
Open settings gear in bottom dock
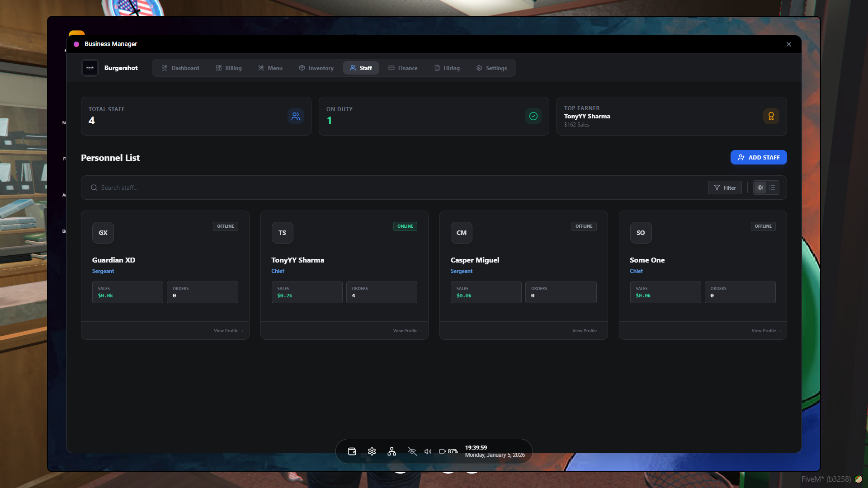pyautogui.click(x=372, y=451)
